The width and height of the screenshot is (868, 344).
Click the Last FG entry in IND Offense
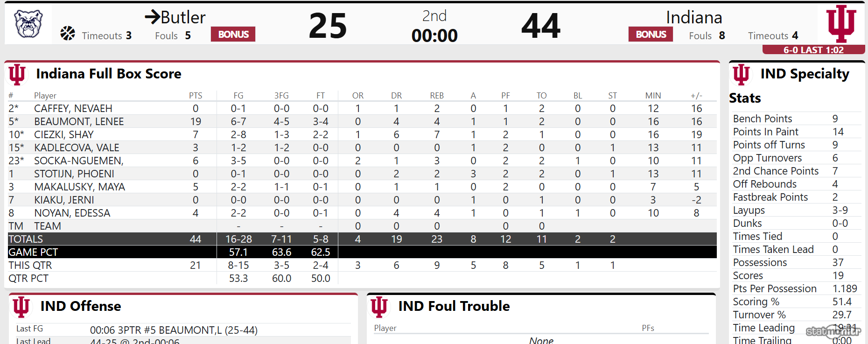174,330
